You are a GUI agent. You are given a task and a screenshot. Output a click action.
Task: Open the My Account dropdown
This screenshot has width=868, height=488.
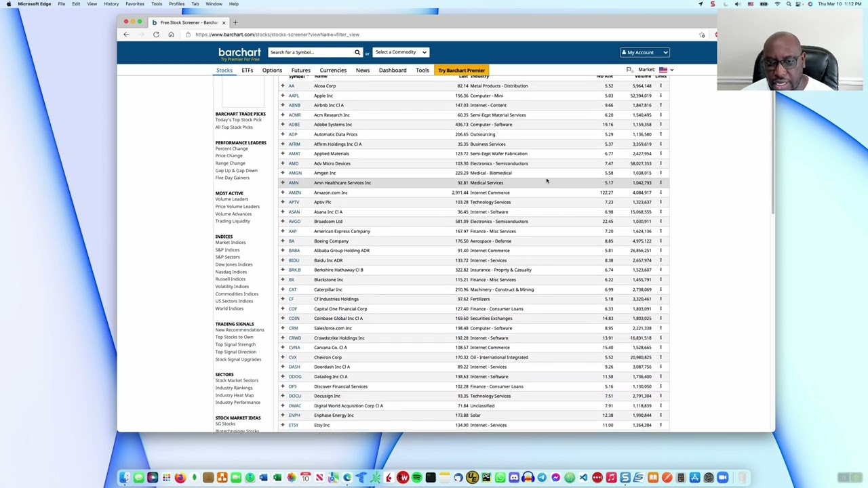pyautogui.click(x=644, y=52)
